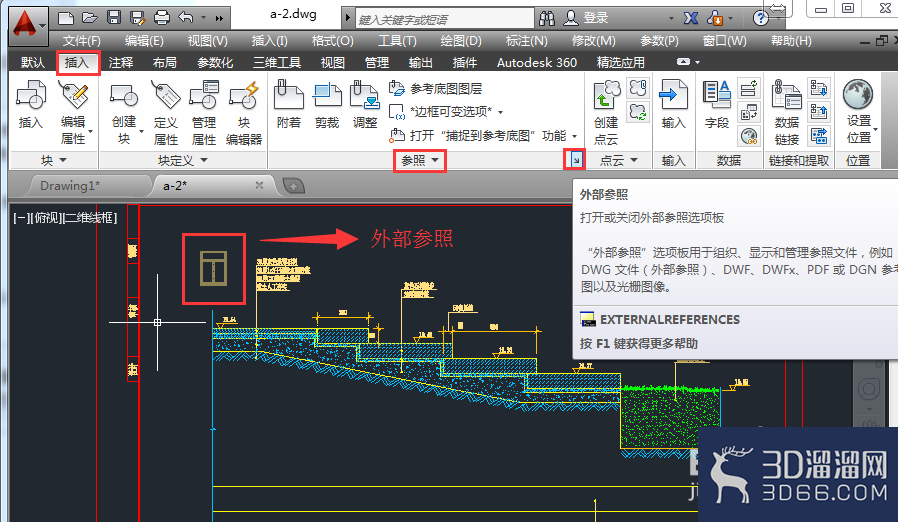Click the Extract Data icon

[819, 136]
